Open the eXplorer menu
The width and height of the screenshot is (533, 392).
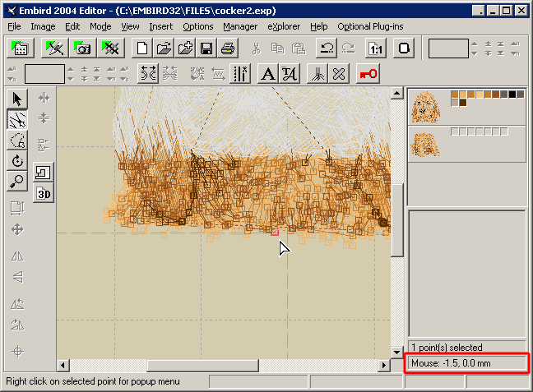click(284, 26)
